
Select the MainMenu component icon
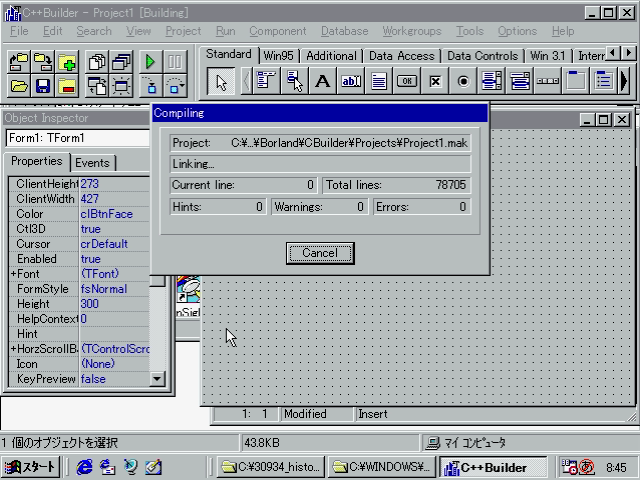click(x=266, y=81)
